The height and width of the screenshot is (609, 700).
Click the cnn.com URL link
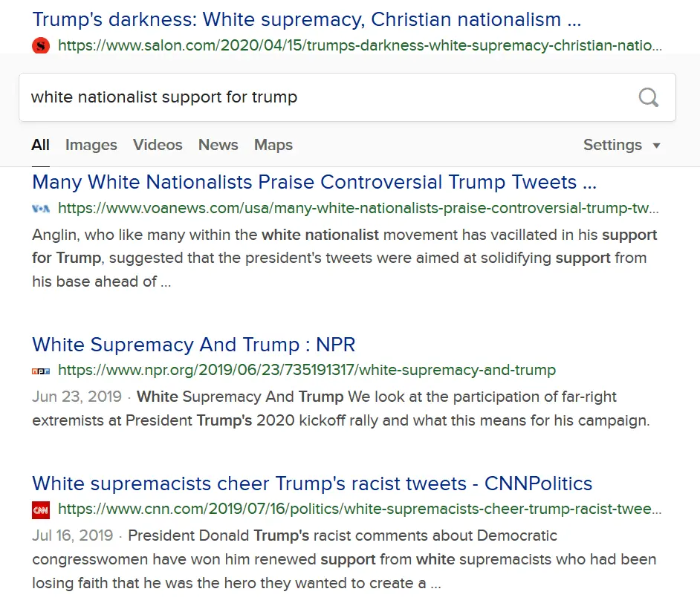pyautogui.click(x=359, y=509)
